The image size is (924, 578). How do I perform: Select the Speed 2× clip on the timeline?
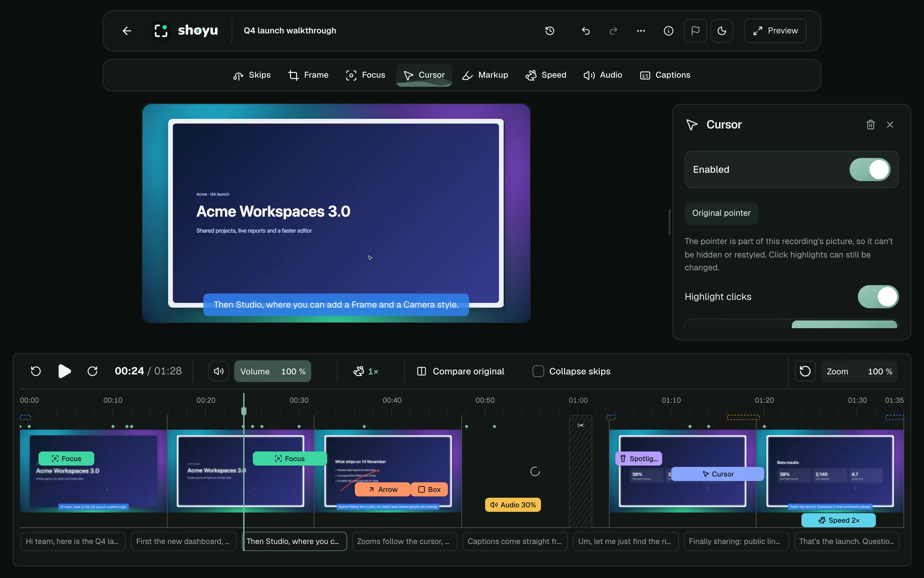click(838, 520)
